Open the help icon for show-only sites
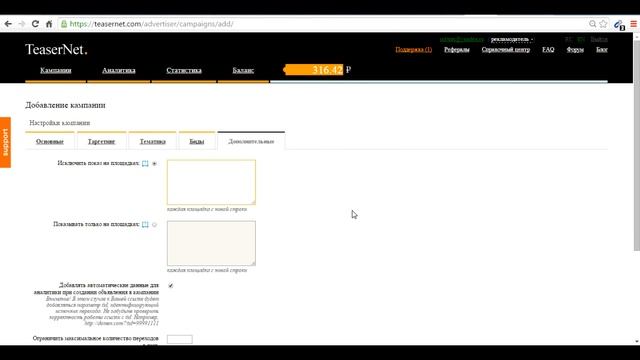Screen dimensions: 640x360 click(x=145, y=224)
